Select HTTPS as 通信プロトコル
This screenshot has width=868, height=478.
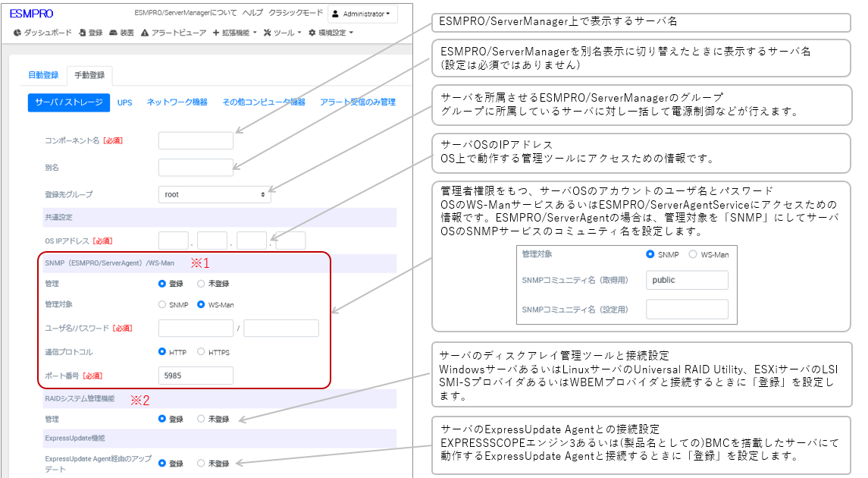201,352
